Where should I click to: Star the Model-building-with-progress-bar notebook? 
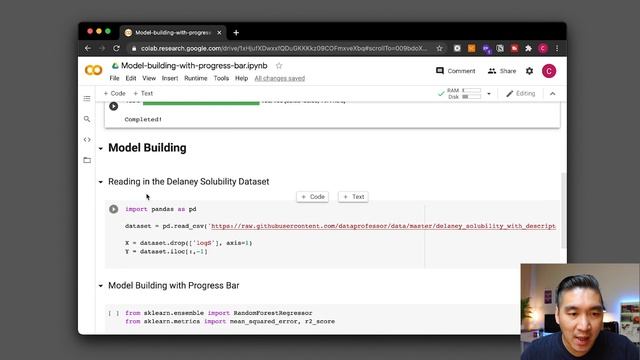click(x=279, y=66)
